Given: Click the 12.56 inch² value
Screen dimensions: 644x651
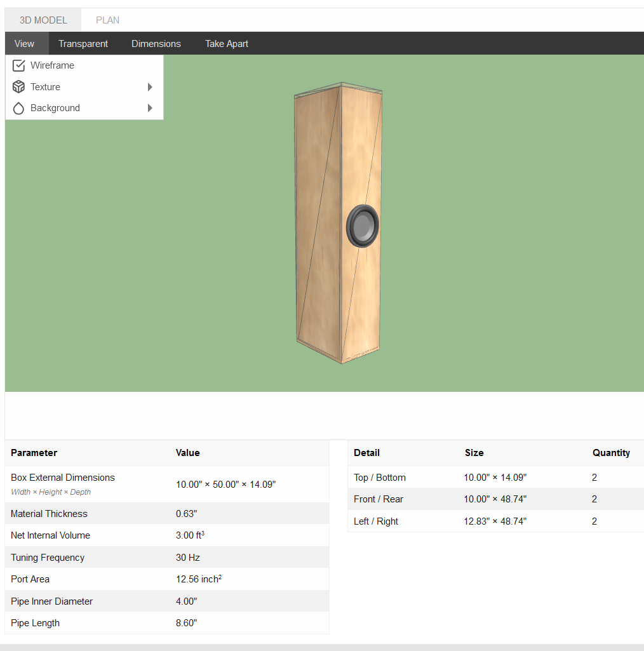Looking at the screenshot, I should (199, 579).
